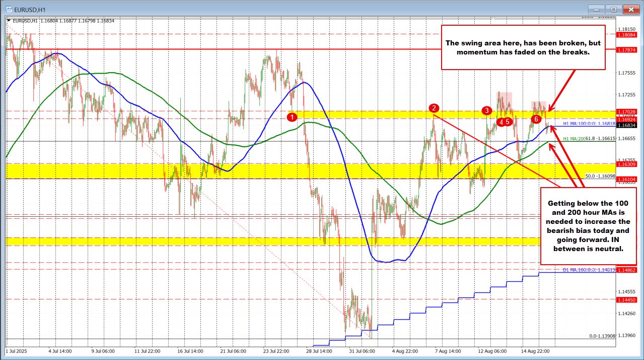Click red circle marker number 2
The image size is (644, 360).
tap(434, 108)
